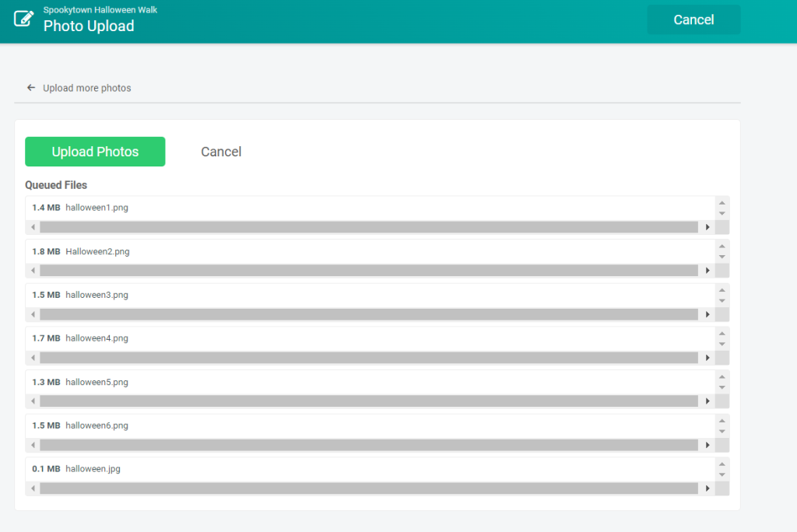Viewport: 797px width, 532px height.
Task: Click horizontal scrollbar track of halloween6.png row
Action: (x=369, y=445)
